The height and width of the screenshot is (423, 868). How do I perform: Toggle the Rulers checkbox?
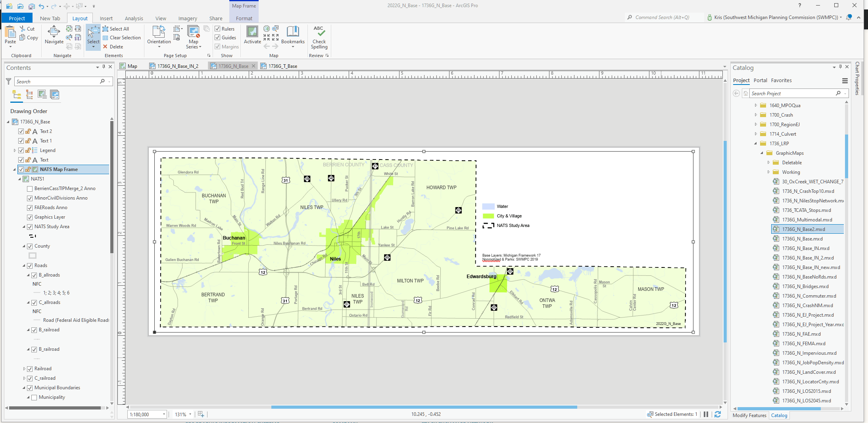(x=217, y=29)
